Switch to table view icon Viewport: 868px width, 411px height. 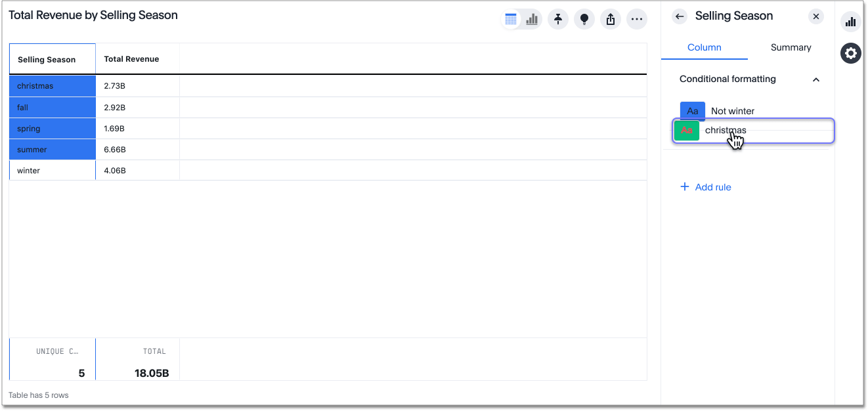511,20
